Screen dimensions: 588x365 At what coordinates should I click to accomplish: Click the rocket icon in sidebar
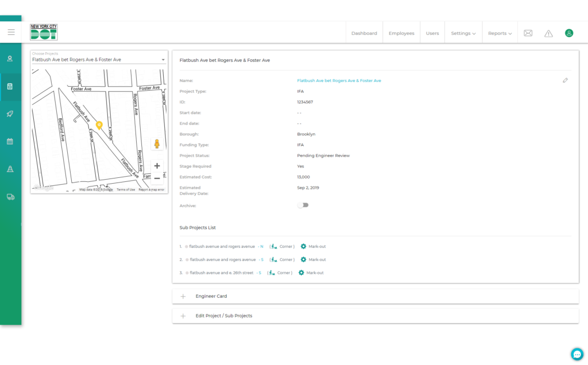10,114
